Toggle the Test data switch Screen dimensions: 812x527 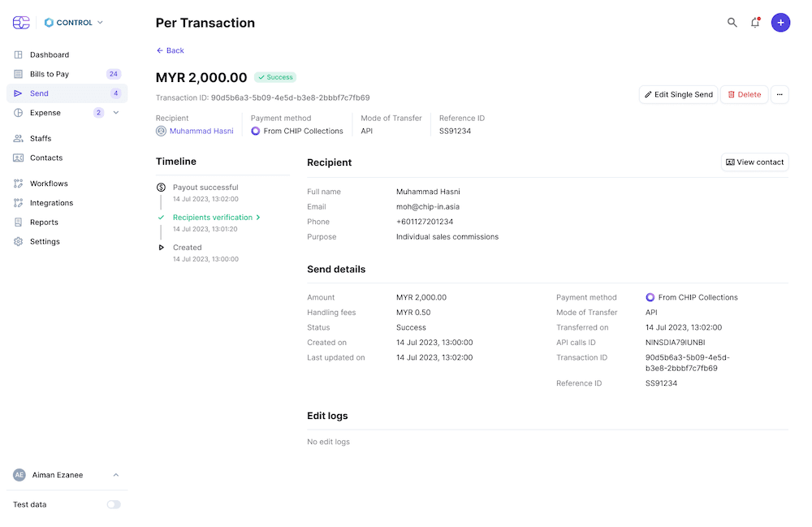pos(114,504)
